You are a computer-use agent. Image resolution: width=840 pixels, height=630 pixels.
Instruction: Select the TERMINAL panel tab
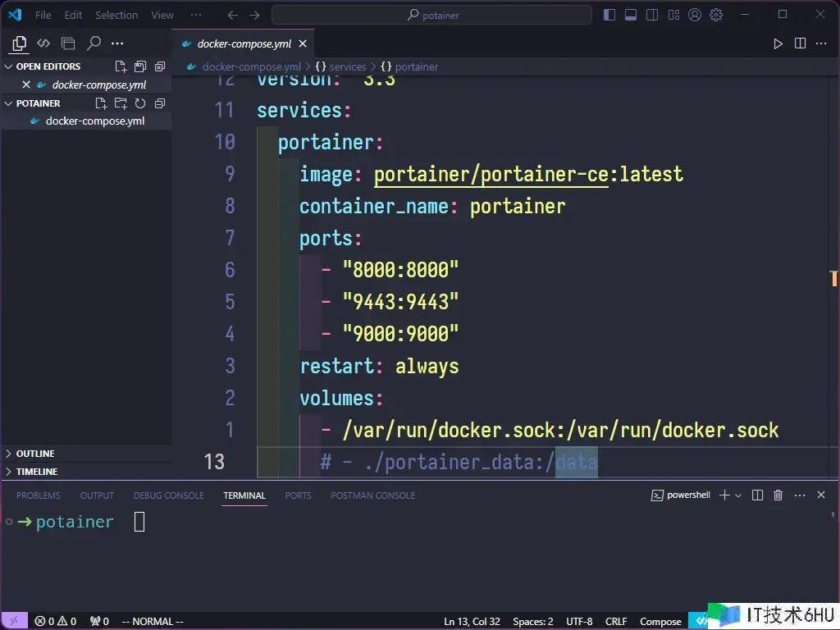click(x=244, y=495)
